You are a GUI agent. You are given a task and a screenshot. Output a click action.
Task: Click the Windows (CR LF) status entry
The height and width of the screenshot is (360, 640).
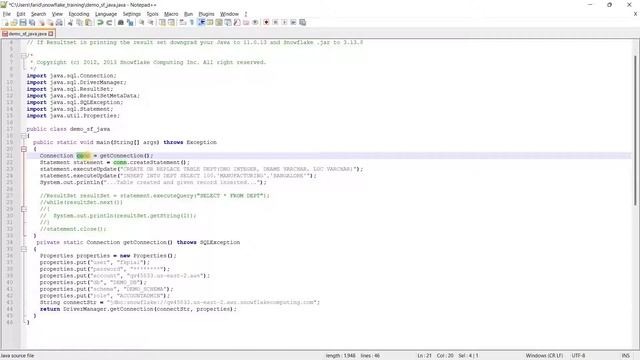(x=544, y=356)
